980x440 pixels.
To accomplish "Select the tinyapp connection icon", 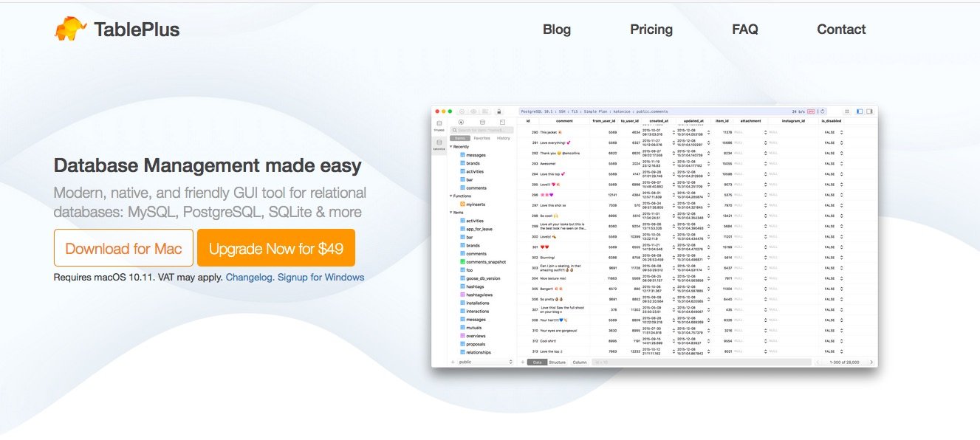I will pyautogui.click(x=439, y=125).
